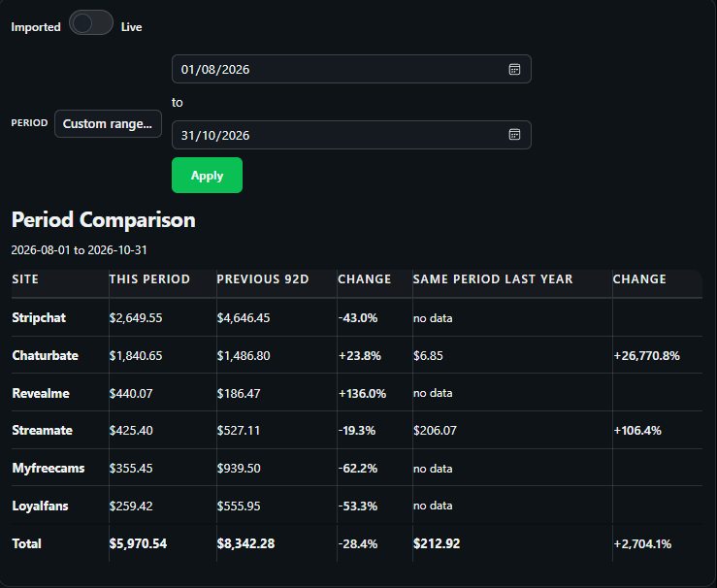Viewport: 717px width, 588px height.
Task: Click the Stripchat row name
Action: [x=39, y=318]
